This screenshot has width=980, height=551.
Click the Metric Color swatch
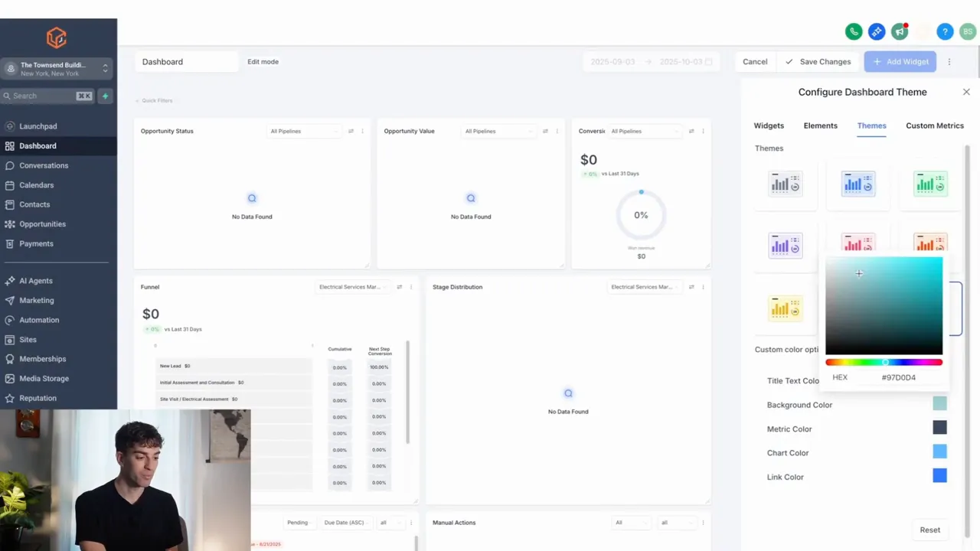(939, 428)
